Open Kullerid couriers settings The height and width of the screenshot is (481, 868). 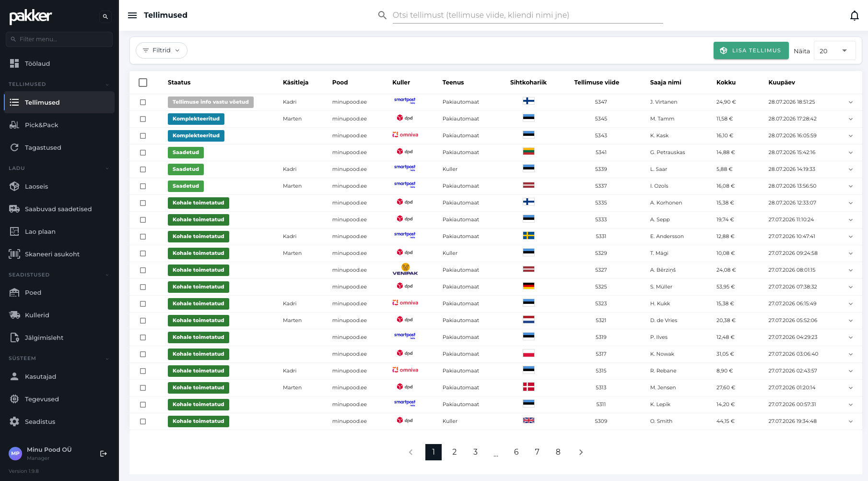point(59,315)
